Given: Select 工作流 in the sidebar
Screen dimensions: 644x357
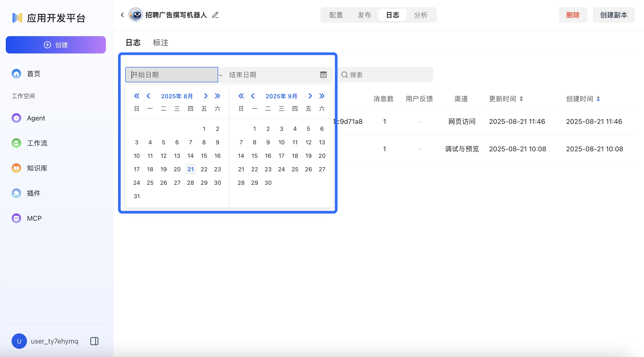Looking at the screenshot, I should coord(37,143).
